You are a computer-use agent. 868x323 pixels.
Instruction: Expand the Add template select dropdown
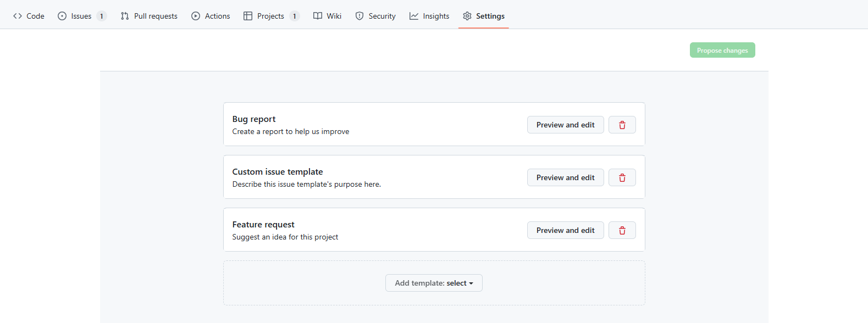(x=434, y=283)
